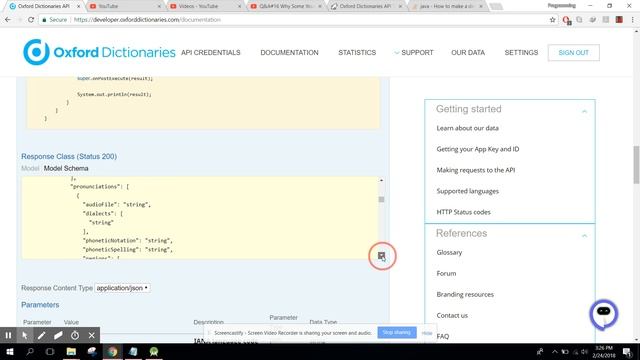
Task: Open HTTP Status codes link
Action: click(463, 212)
